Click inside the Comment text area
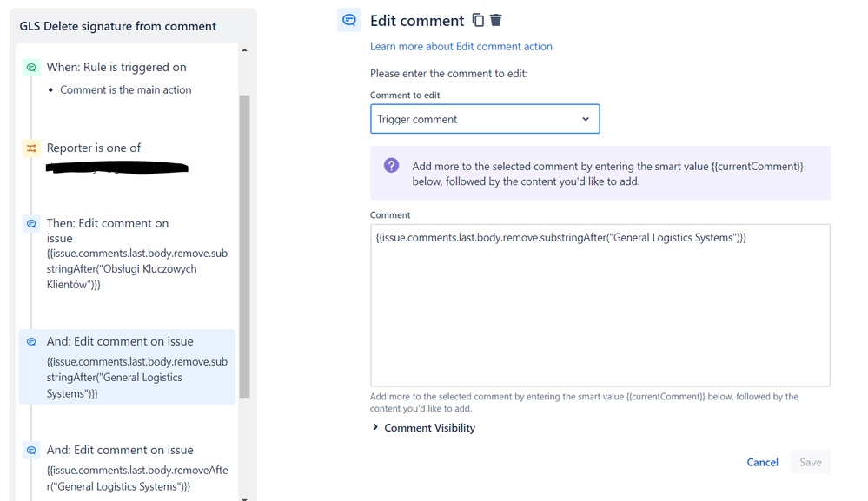 (x=600, y=306)
